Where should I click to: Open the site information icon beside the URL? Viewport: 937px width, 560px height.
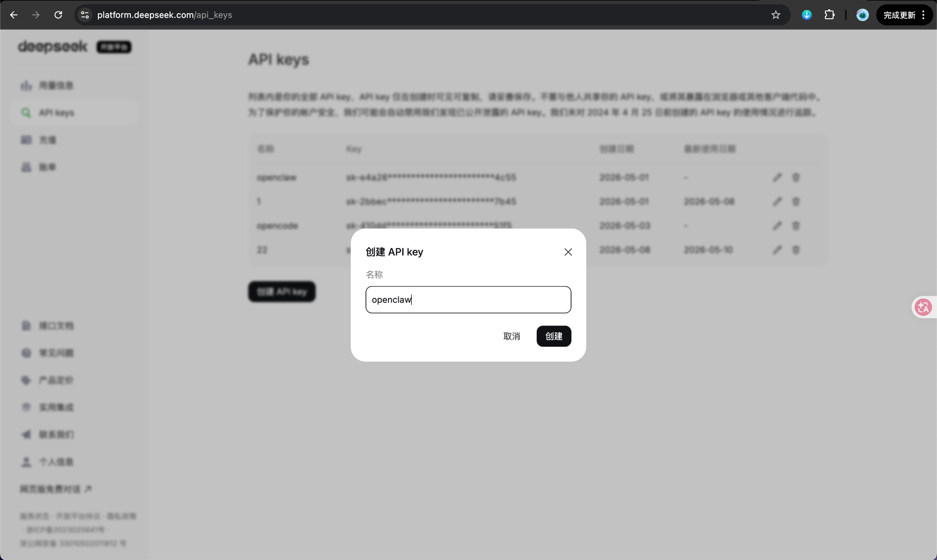(85, 15)
